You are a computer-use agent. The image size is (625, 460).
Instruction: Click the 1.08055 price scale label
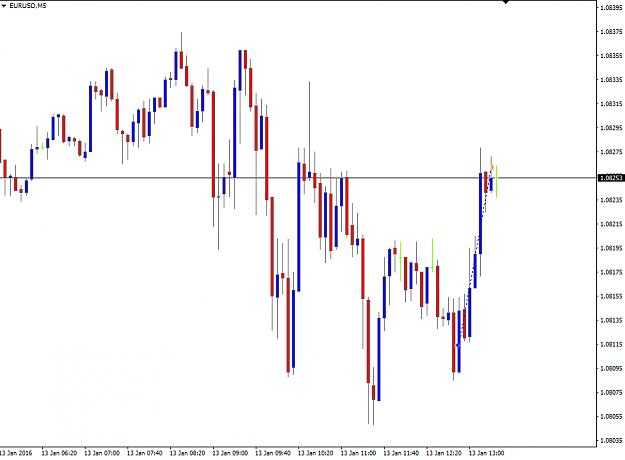point(611,417)
